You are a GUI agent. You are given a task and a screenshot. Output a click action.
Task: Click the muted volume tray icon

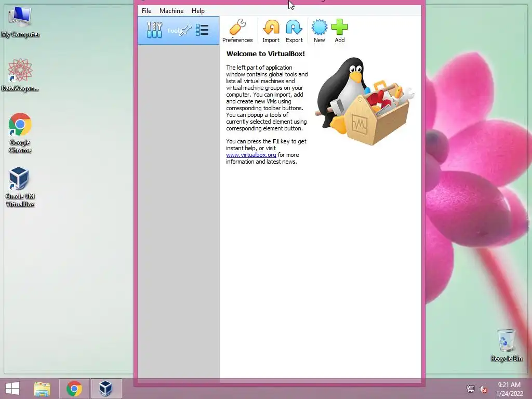[483, 389]
